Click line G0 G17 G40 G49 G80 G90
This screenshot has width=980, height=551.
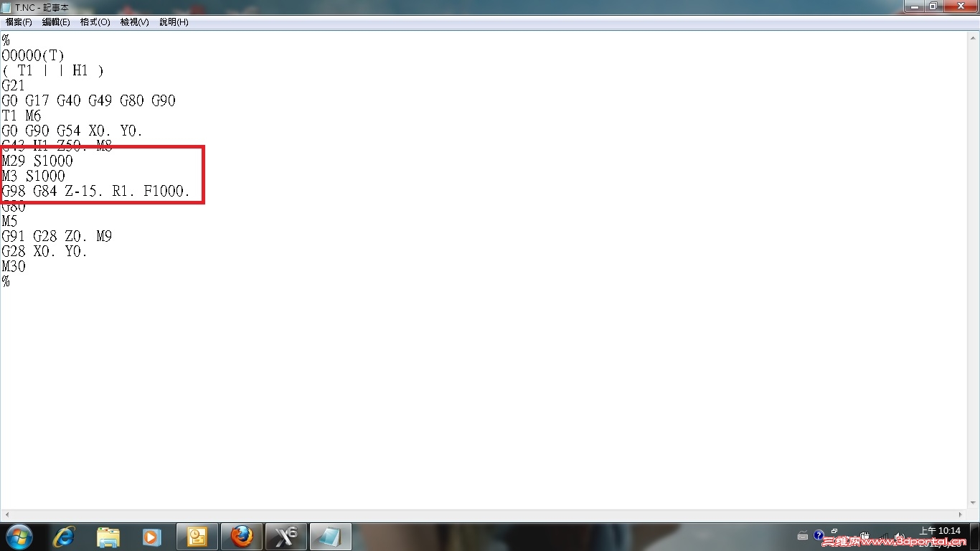pos(88,100)
